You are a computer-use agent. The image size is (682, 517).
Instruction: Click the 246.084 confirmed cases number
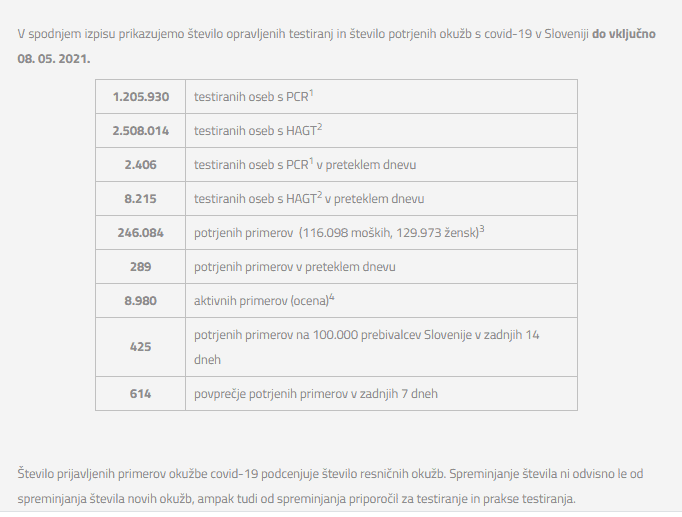click(x=140, y=233)
